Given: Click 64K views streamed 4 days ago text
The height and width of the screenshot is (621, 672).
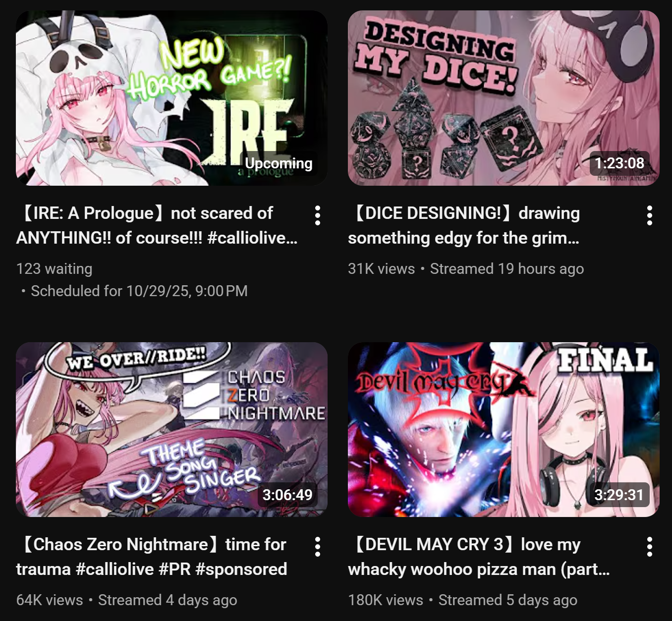Looking at the screenshot, I should (x=127, y=600).
